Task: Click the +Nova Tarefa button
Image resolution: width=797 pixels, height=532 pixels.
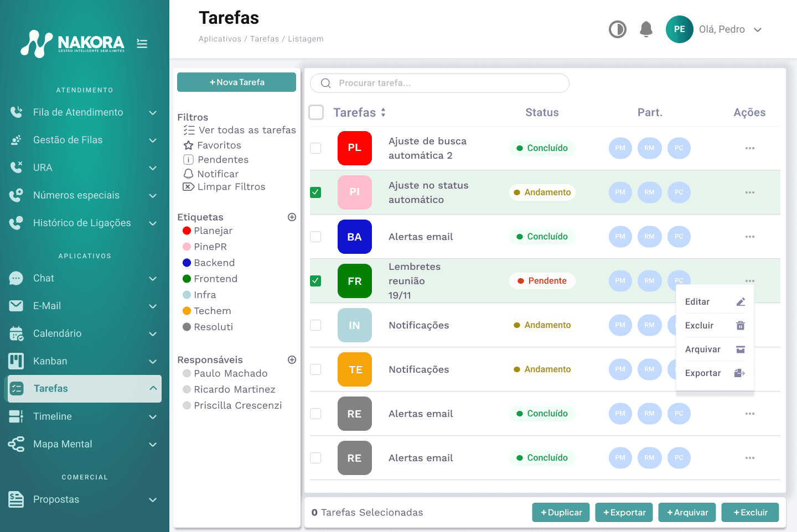Action: 236,82
